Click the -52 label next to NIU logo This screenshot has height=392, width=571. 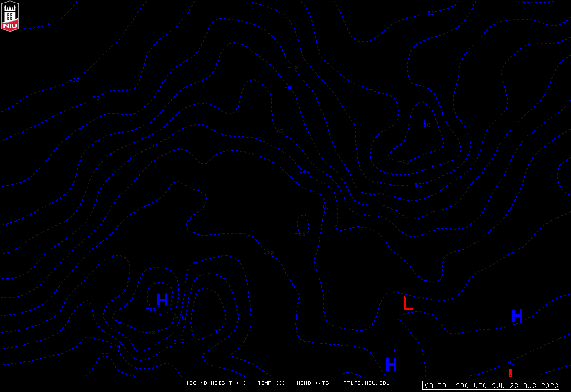(50, 25)
